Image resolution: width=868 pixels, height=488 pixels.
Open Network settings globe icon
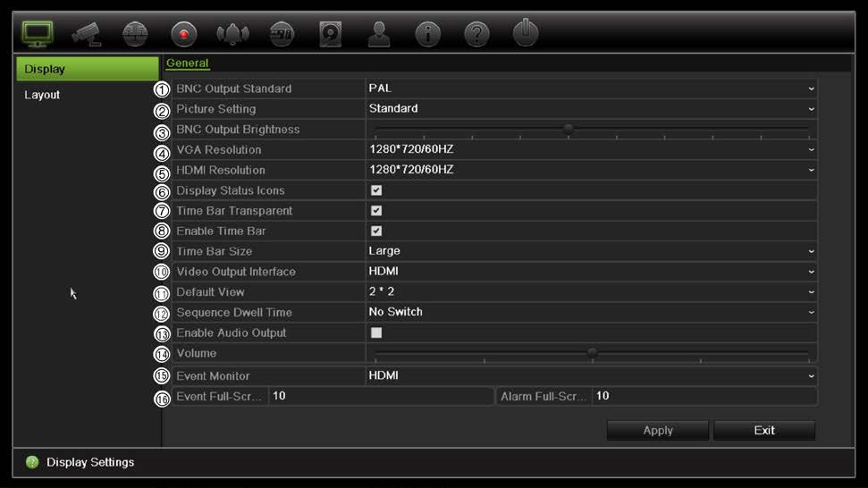point(135,34)
